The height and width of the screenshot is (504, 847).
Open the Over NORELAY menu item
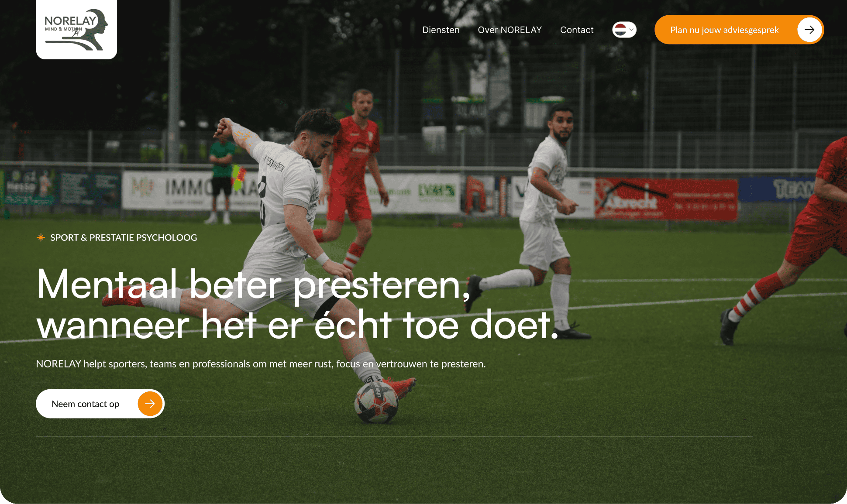[x=510, y=30]
